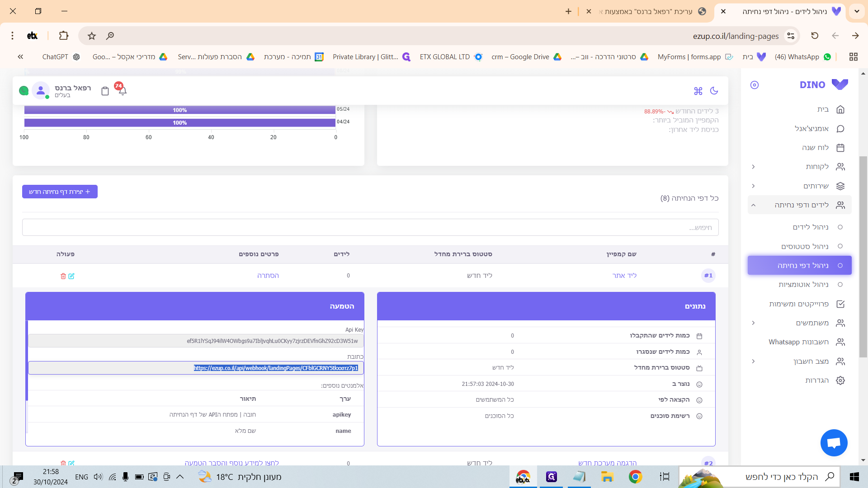Click the Api Key field

pyautogui.click(x=196, y=341)
